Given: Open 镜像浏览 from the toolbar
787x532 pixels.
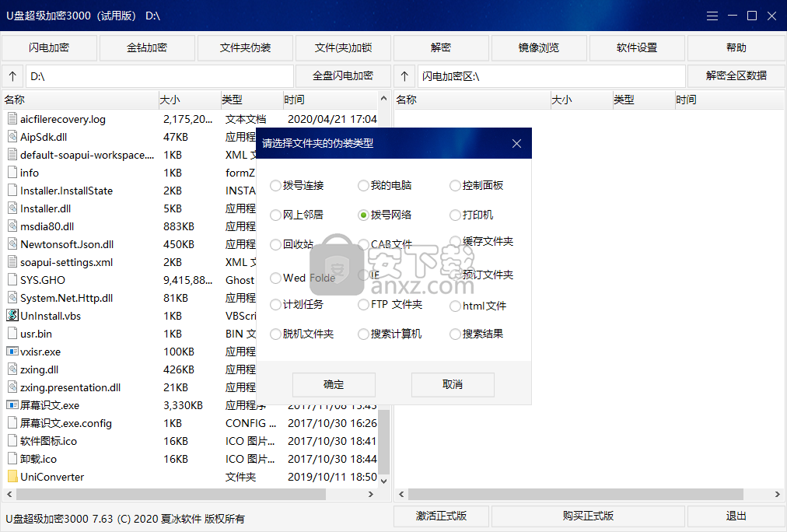Looking at the screenshot, I should [539, 47].
